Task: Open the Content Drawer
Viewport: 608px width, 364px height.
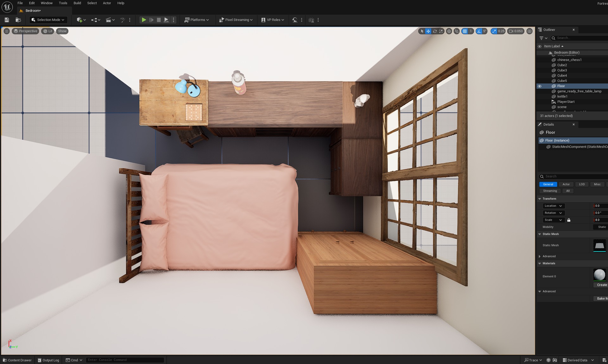Action: 17,360
